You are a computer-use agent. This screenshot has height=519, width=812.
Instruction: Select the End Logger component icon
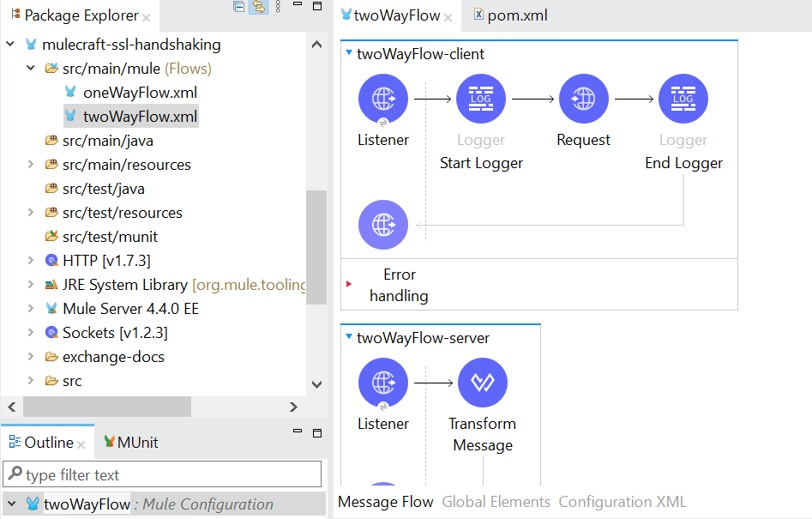[x=683, y=100]
